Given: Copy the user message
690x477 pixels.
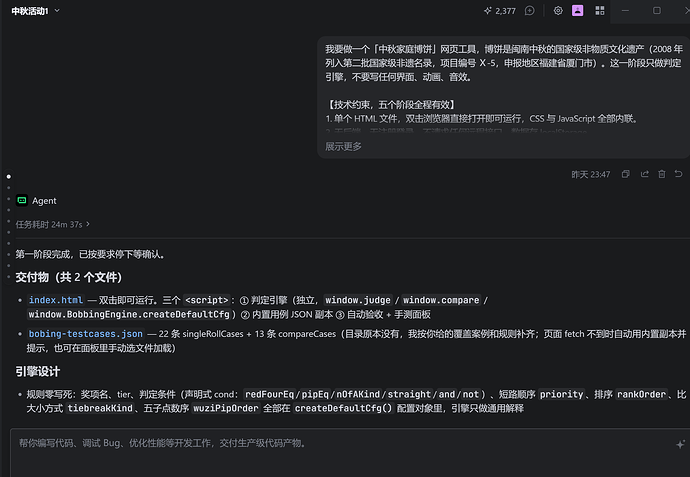Looking at the screenshot, I should (625, 174).
